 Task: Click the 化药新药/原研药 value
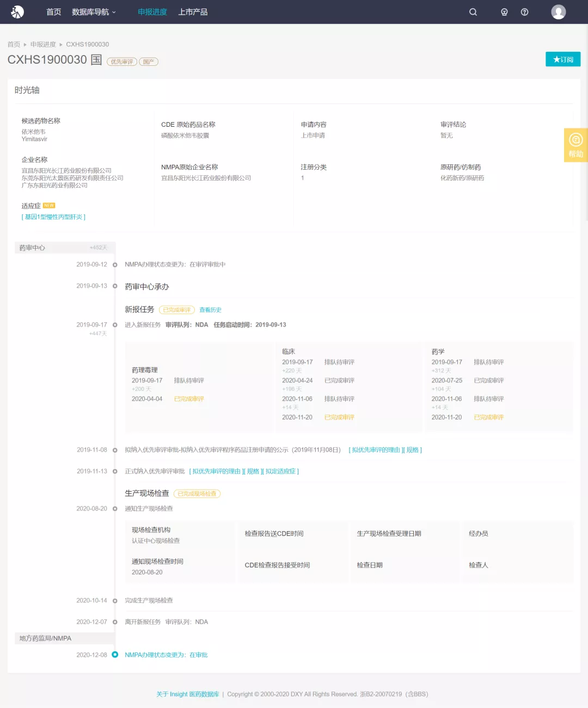[x=462, y=178]
